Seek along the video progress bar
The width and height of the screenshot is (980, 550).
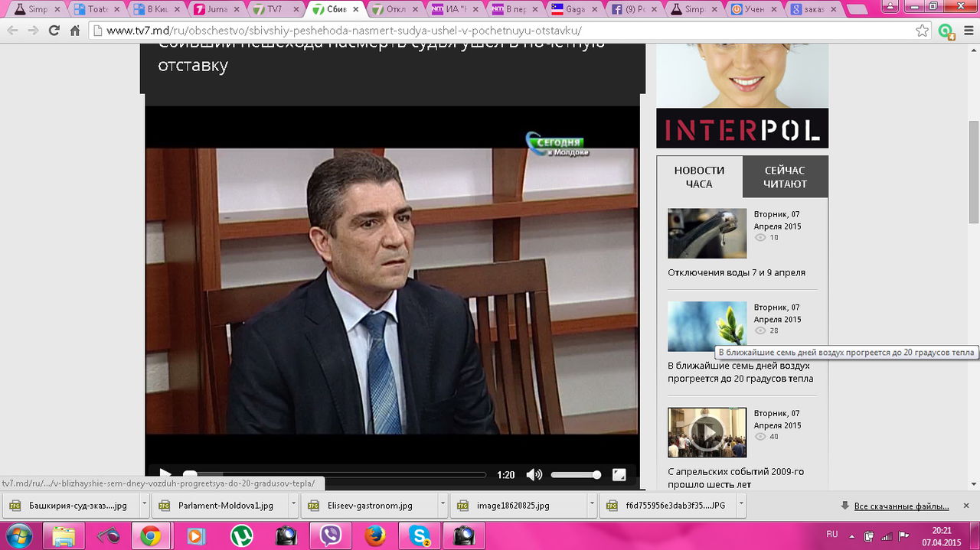335,475
